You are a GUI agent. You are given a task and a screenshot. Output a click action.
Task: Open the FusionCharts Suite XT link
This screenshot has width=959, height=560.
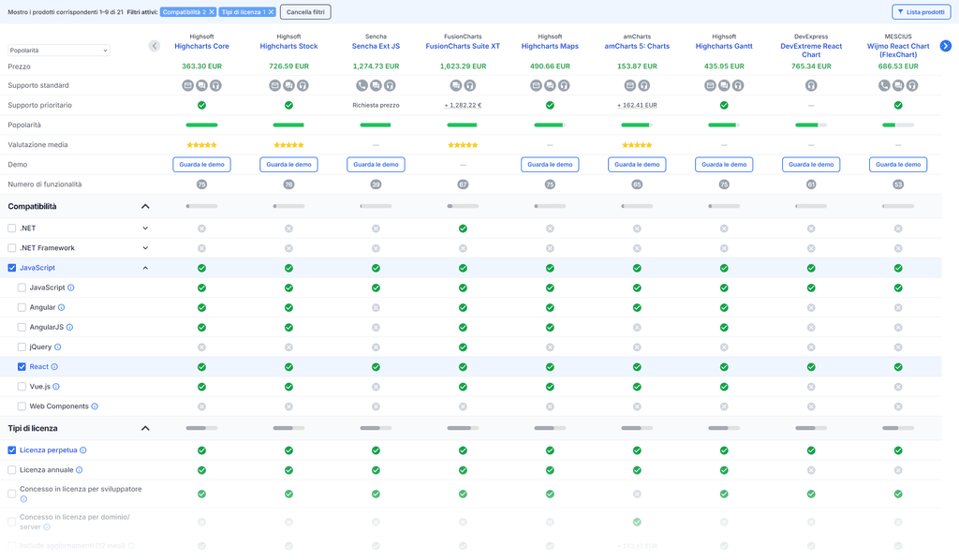[463, 47]
